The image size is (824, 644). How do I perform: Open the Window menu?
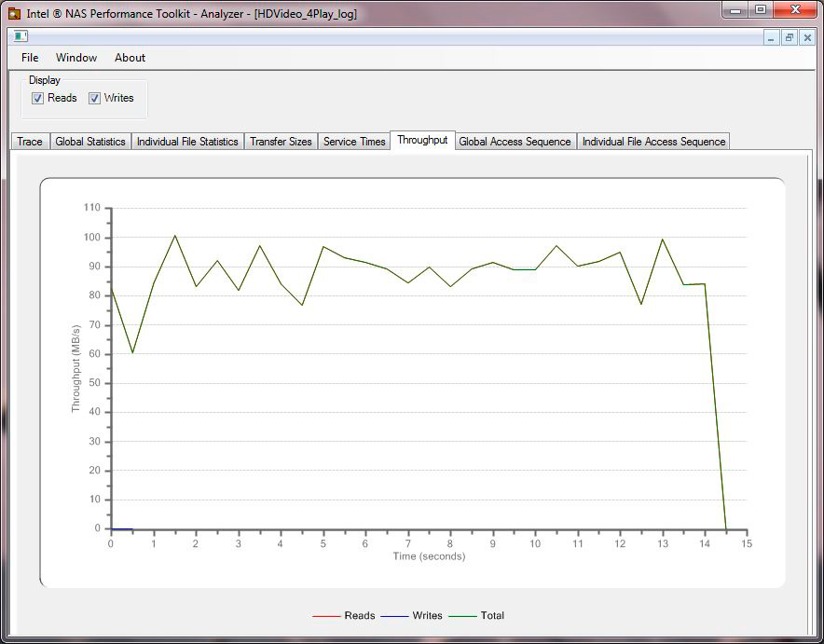click(x=76, y=58)
